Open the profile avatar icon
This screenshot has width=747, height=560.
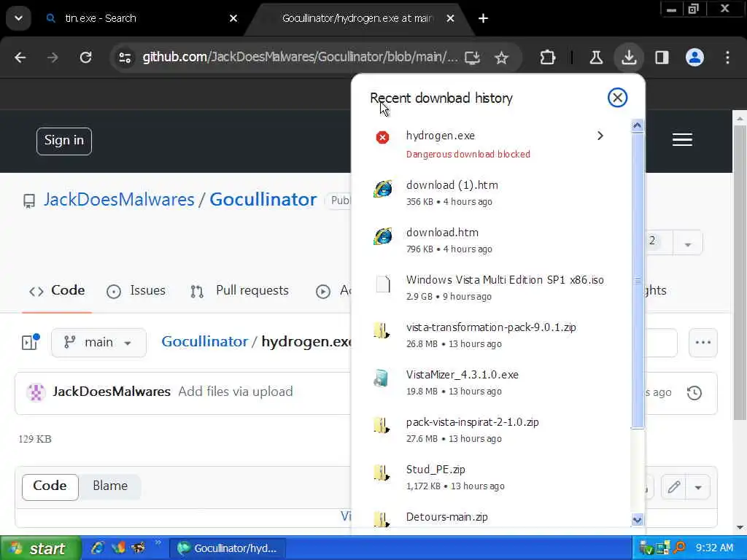click(694, 58)
